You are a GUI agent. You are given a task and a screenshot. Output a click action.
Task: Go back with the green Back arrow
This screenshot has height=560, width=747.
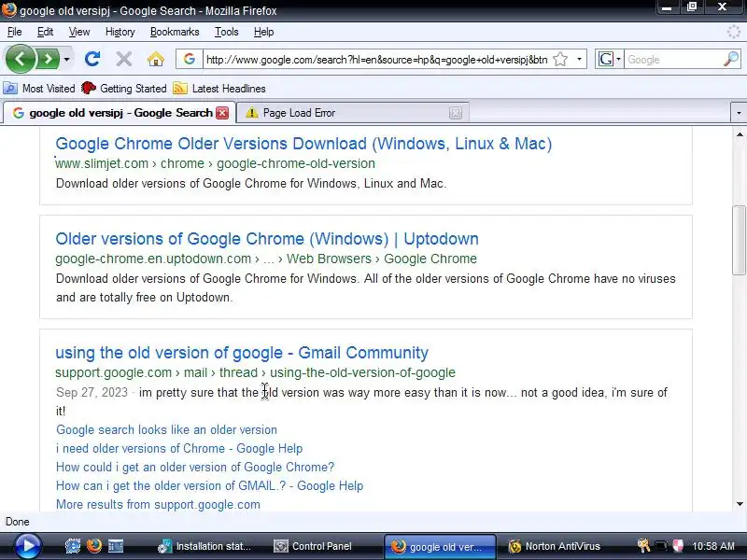(x=20, y=59)
